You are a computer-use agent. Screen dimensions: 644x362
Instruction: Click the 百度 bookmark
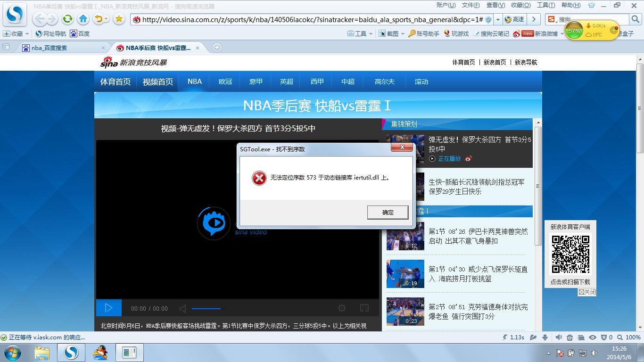[x=80, y=34]
